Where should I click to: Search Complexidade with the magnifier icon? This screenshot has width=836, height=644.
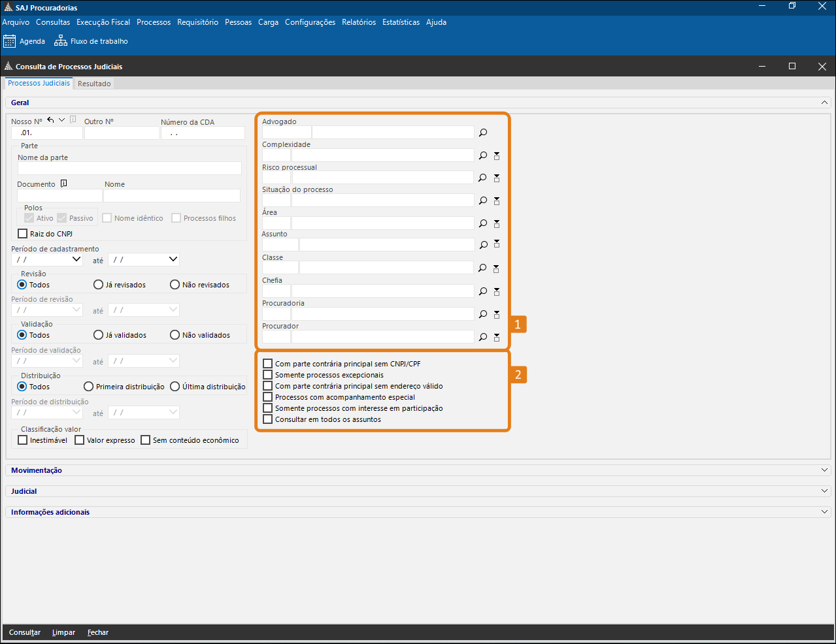pyautogui.click(x=483, y=155)
